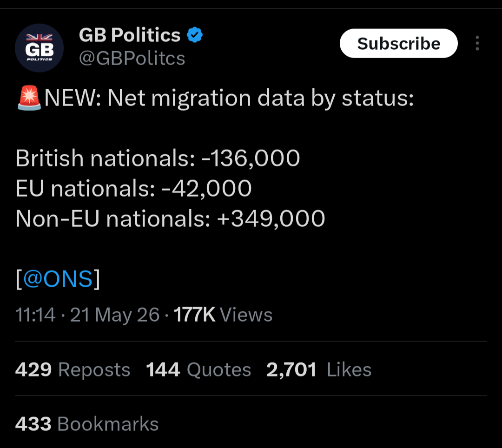
Task: View the 429 Reposts list
Action: pos(73,369)
